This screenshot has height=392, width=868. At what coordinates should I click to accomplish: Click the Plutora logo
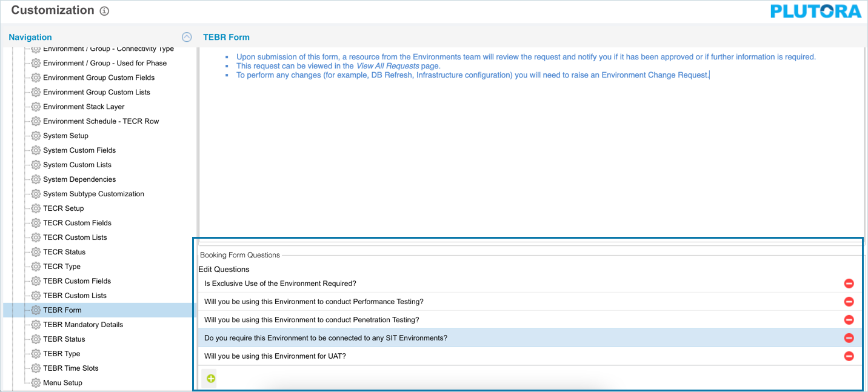pos(815,12)
